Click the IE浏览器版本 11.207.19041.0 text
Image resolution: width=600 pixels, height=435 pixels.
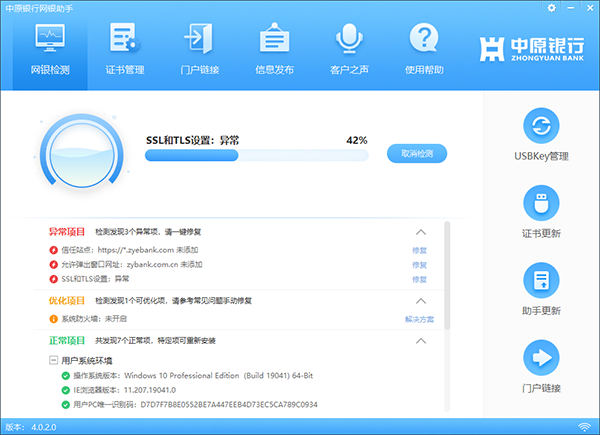pyautogui.click(x=124, y=390)
